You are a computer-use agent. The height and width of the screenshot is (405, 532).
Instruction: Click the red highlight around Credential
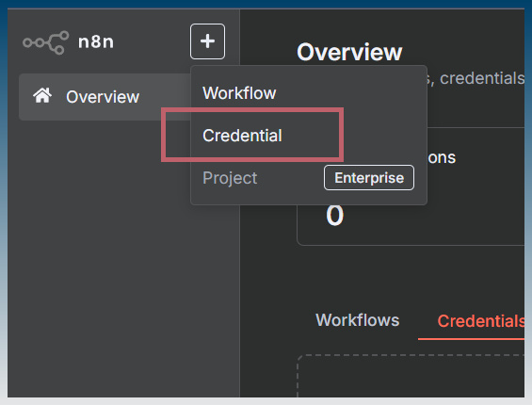(252, 135)
